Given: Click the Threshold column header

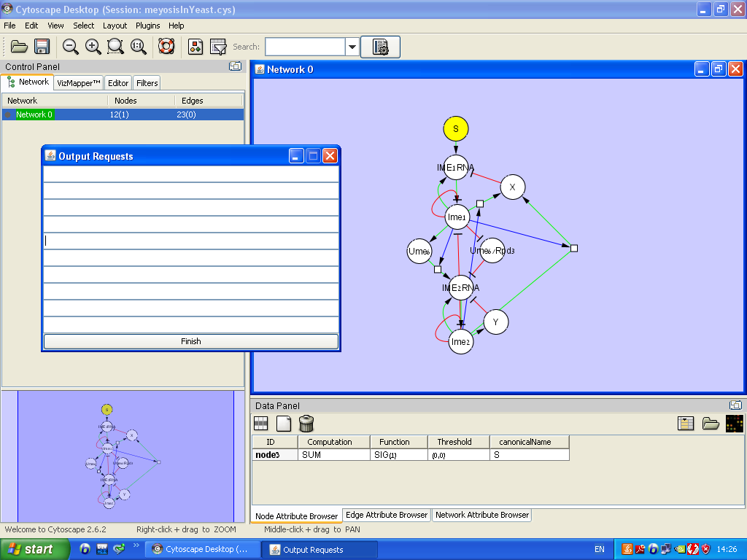Looking at the screenshot, I should click(459, 442).
